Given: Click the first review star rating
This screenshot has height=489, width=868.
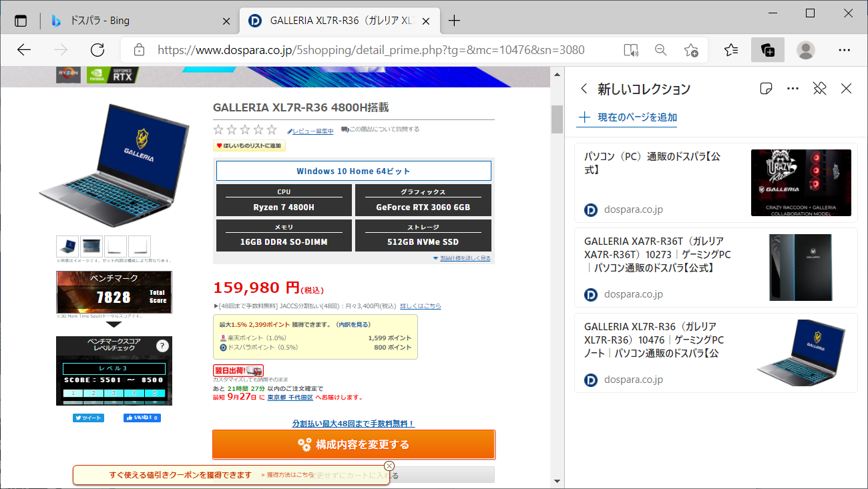Looking at the screenshot, I should 218,129.
